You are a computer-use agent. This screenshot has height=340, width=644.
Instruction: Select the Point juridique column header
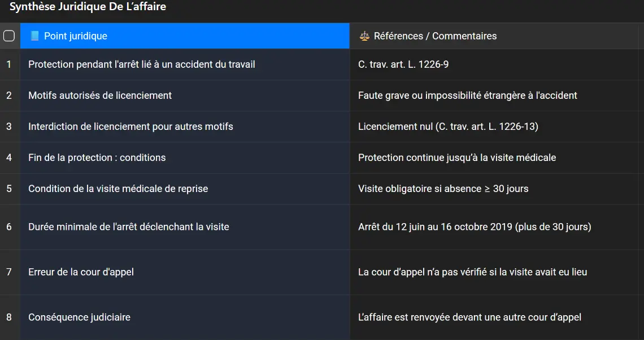point(184,36)
